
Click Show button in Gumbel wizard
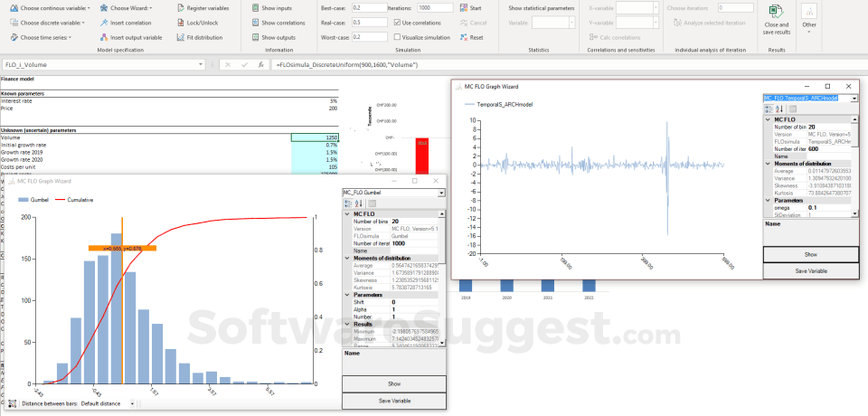393,383
